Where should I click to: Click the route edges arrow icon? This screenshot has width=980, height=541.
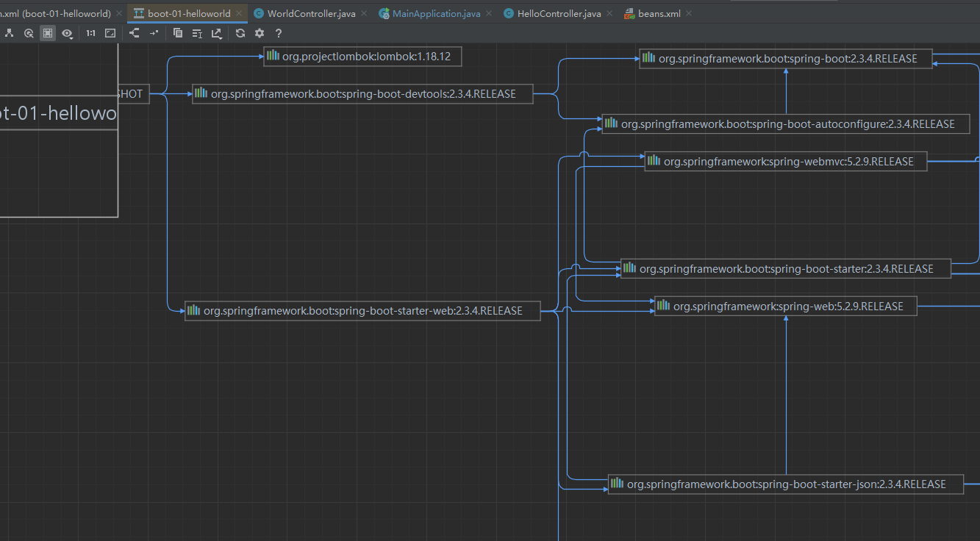pyautogui.click(x=154, y=33)
